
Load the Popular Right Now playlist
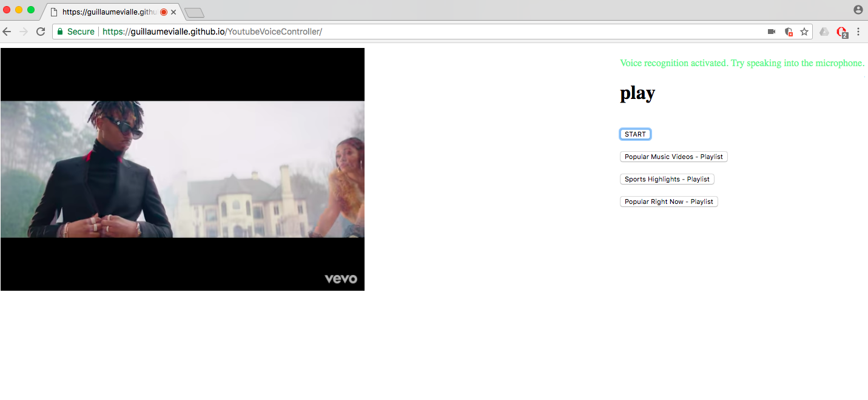(668, 202)
